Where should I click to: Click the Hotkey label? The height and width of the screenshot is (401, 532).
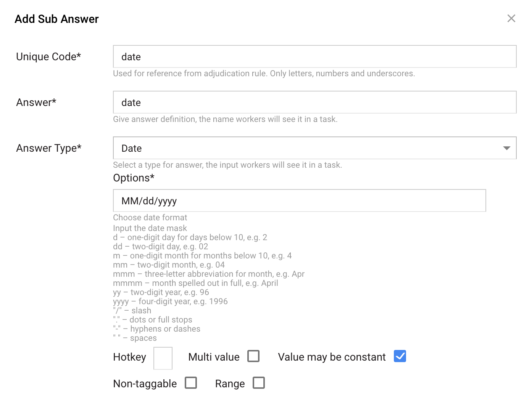tap(129, 357)
